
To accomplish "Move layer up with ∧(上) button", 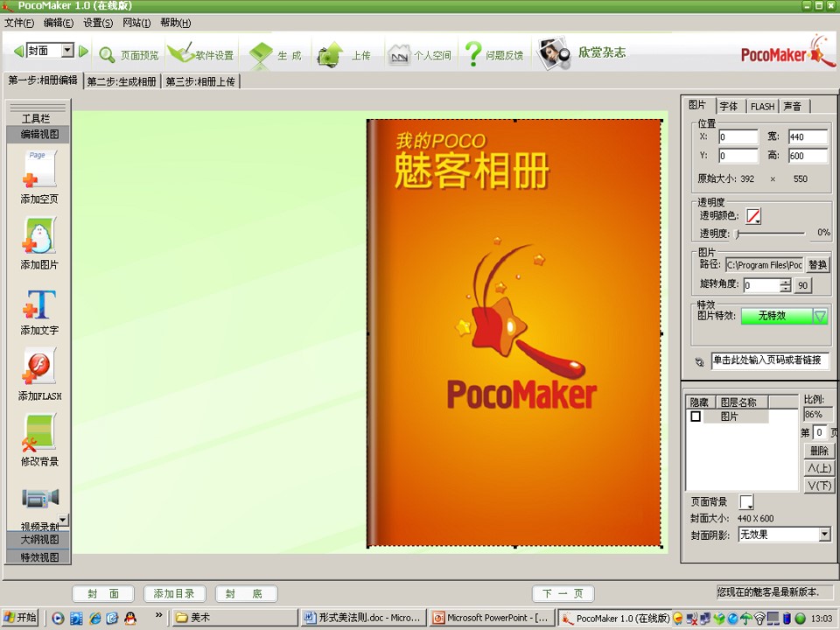I will (x=819, y=468).
